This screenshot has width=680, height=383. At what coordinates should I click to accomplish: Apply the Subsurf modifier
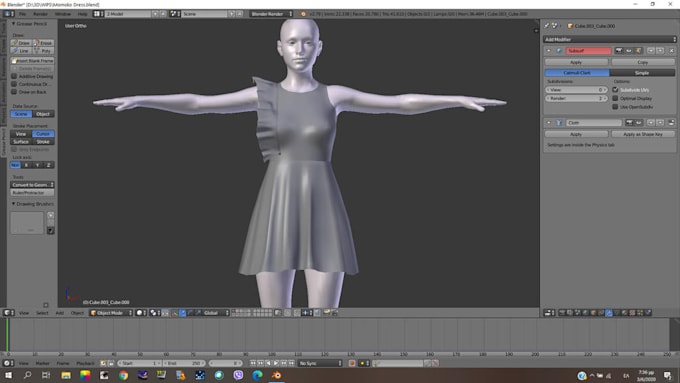coord(576,62)
